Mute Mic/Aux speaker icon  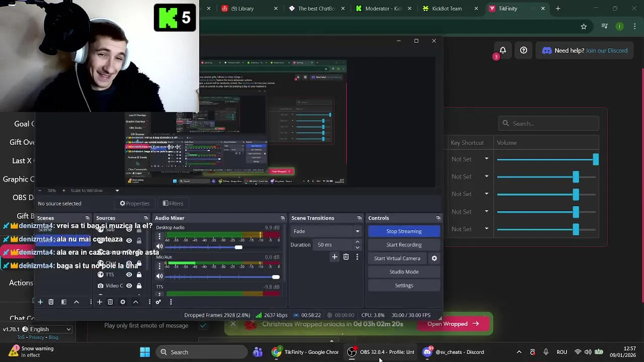pyautogui.click(x=159, y=277)
